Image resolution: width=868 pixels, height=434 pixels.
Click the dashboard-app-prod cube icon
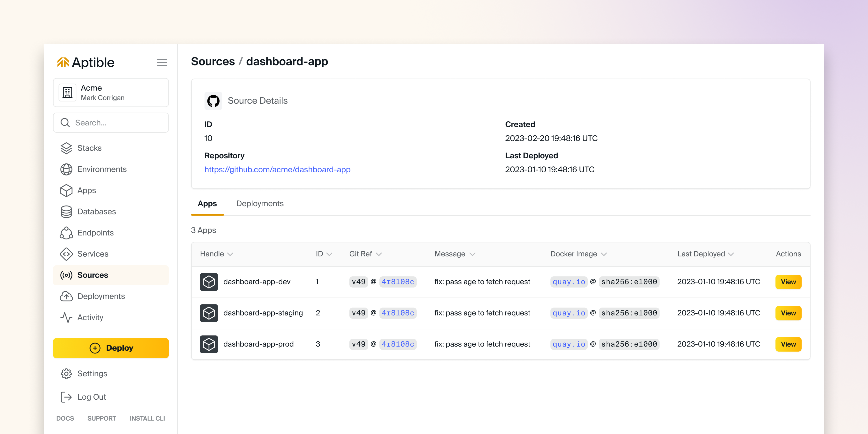click(x=209, y=344)
